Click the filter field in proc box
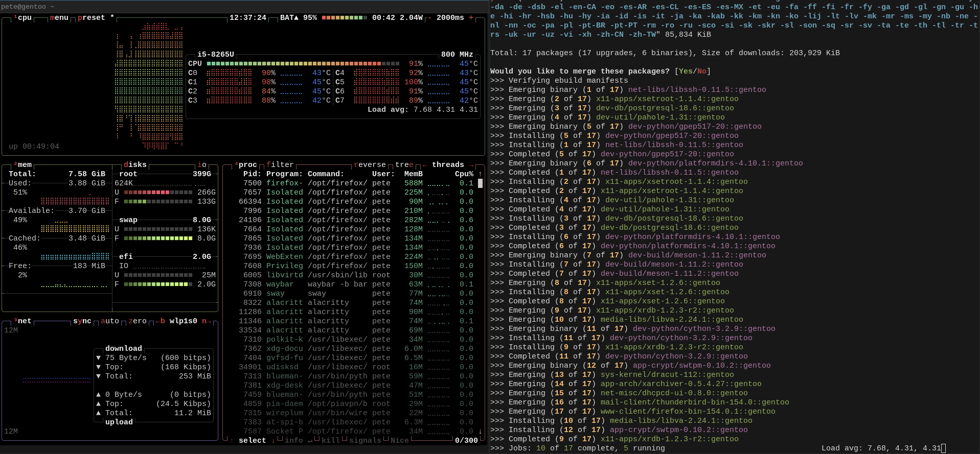 [280, 165]
